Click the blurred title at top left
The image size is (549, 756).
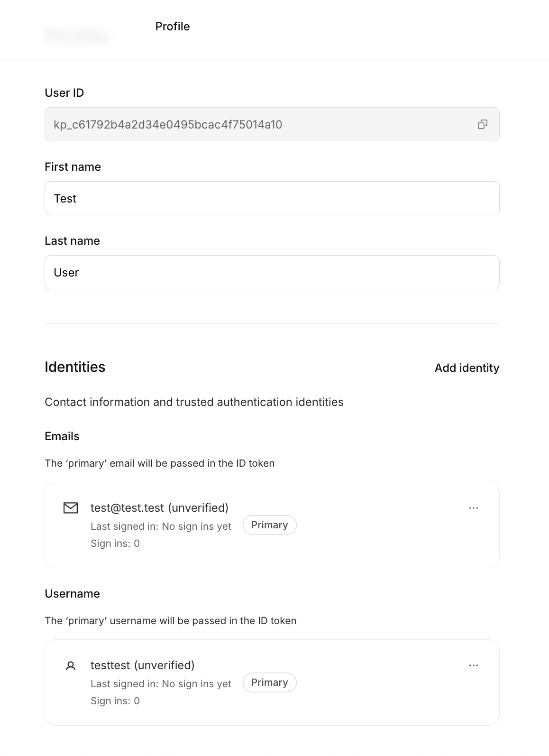pyautogui.click(x=78, y=36)
